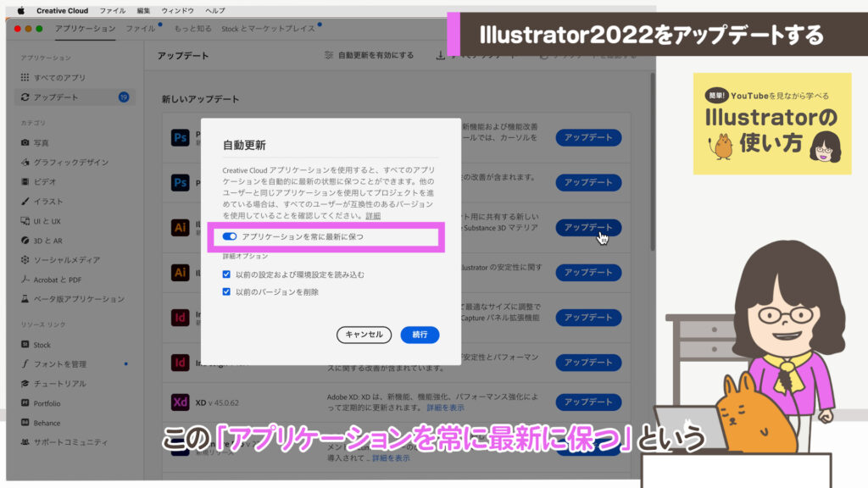Update the second Illustrator entry
868x488 pixels.
(x=588, y=272)
